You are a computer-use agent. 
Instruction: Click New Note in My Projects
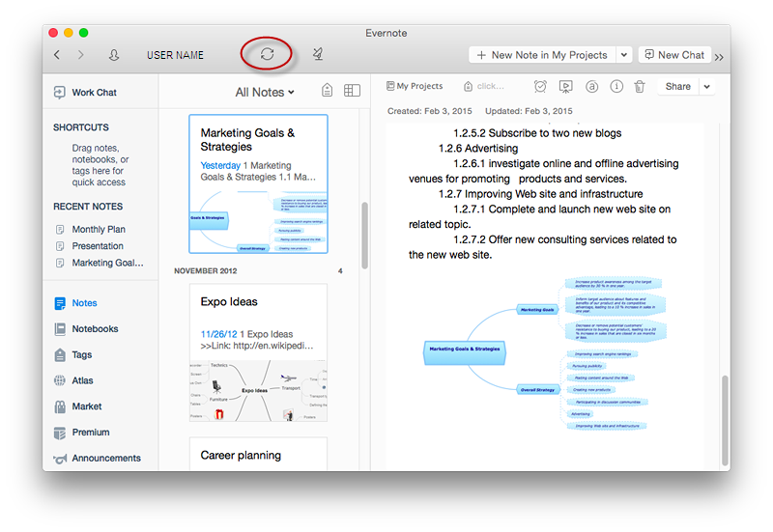click(542, 55)
